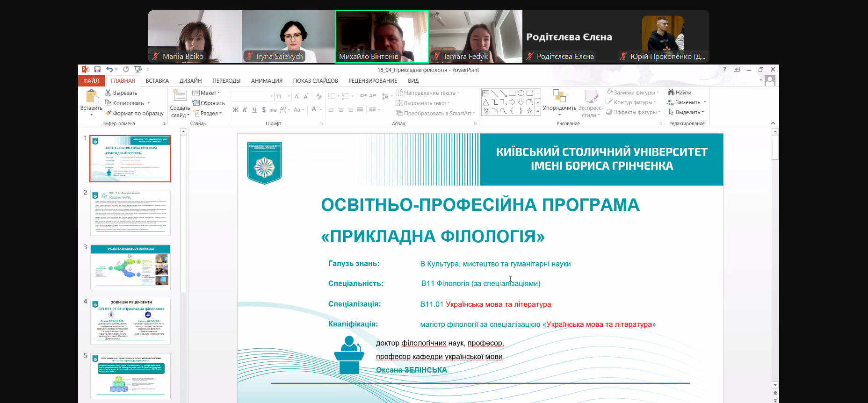Collapse the ribbon with the chevron arrow
The image size is (868, 403).
click(x=773, y=123)
